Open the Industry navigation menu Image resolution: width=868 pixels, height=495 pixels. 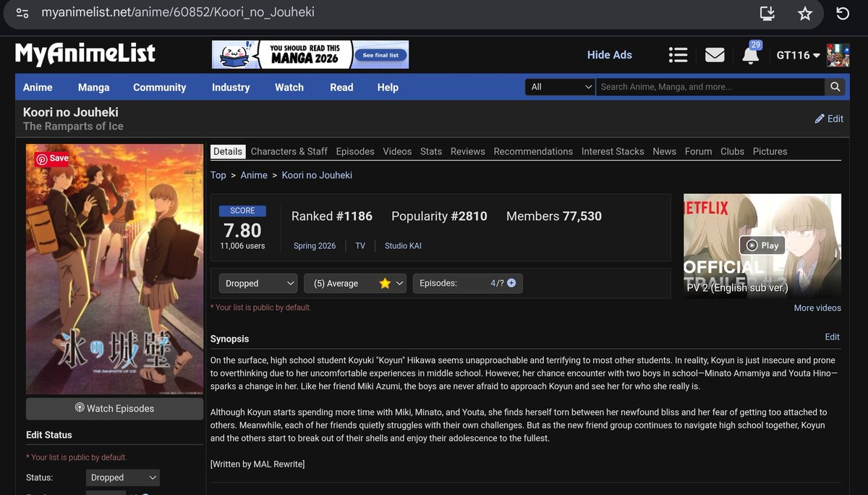[x=231, y=87]
